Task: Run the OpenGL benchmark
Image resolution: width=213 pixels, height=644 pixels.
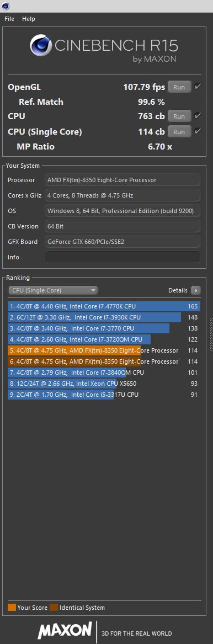Action: coord(179,87)
